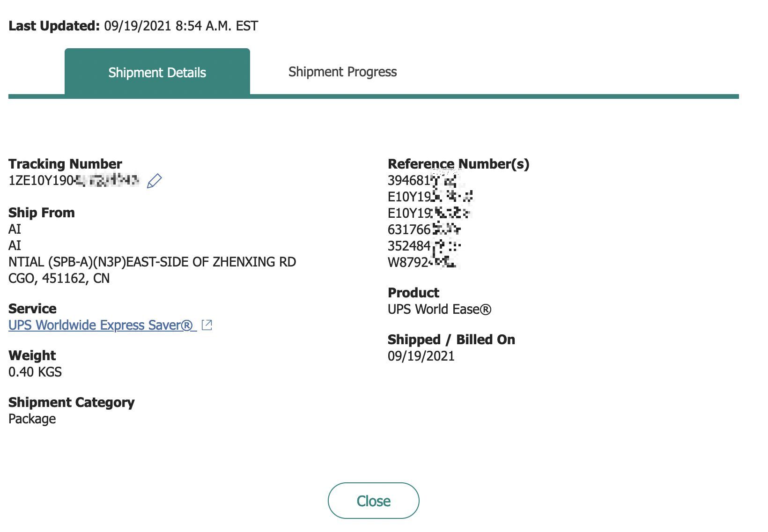This screenshot has width=768, height=532.
Task: Click the Close button
Action: click(373, 501)
